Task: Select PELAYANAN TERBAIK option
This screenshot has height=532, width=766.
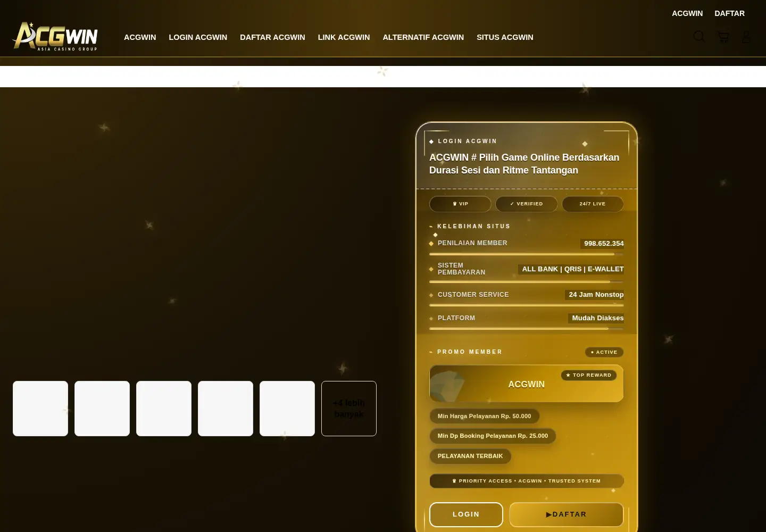Action: [x=470, y=456]
